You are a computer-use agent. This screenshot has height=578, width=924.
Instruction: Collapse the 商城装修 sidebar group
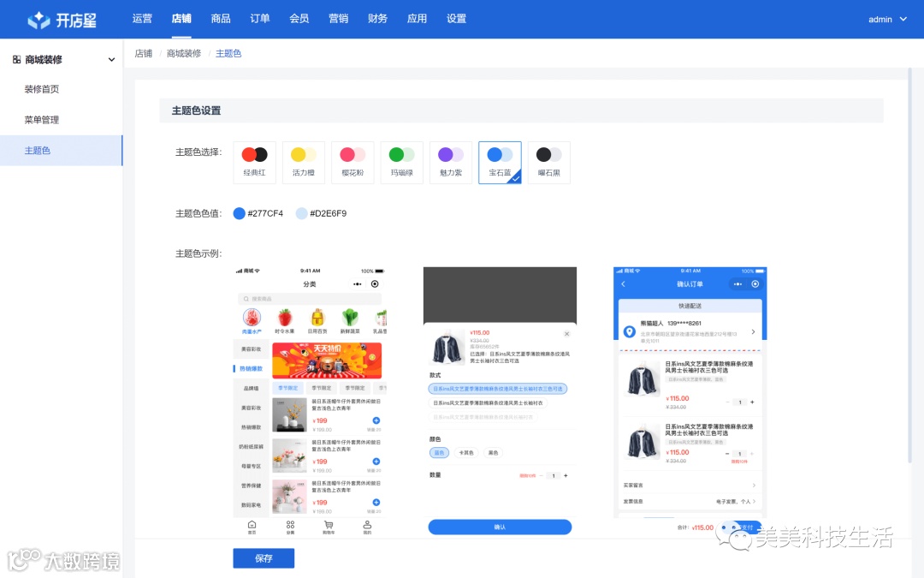[111, 60]
